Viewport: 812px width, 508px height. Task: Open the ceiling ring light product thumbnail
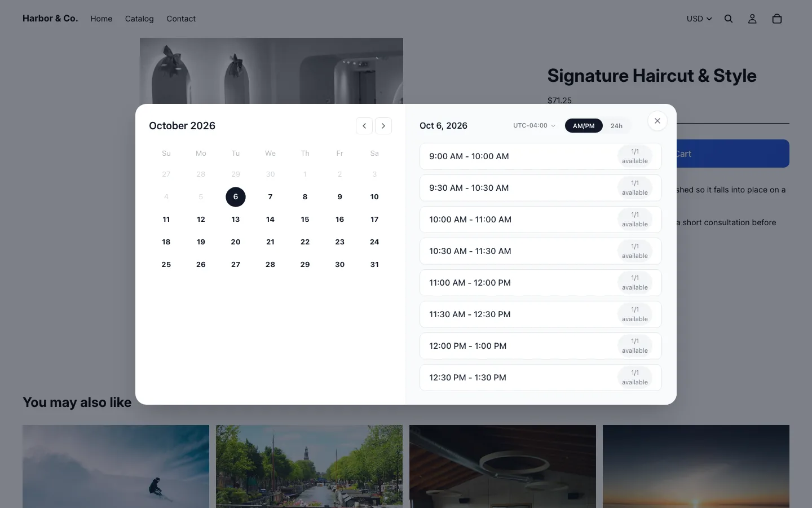click(x=502, y=466)
